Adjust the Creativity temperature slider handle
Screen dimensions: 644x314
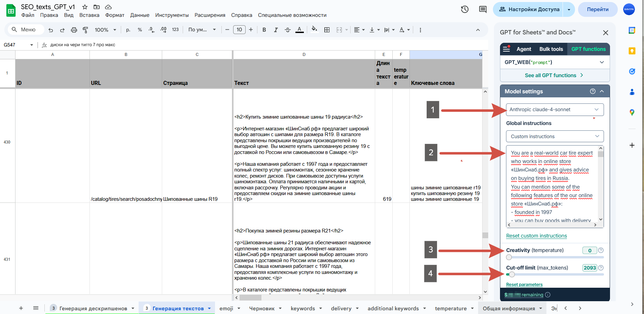pos(509,257)
